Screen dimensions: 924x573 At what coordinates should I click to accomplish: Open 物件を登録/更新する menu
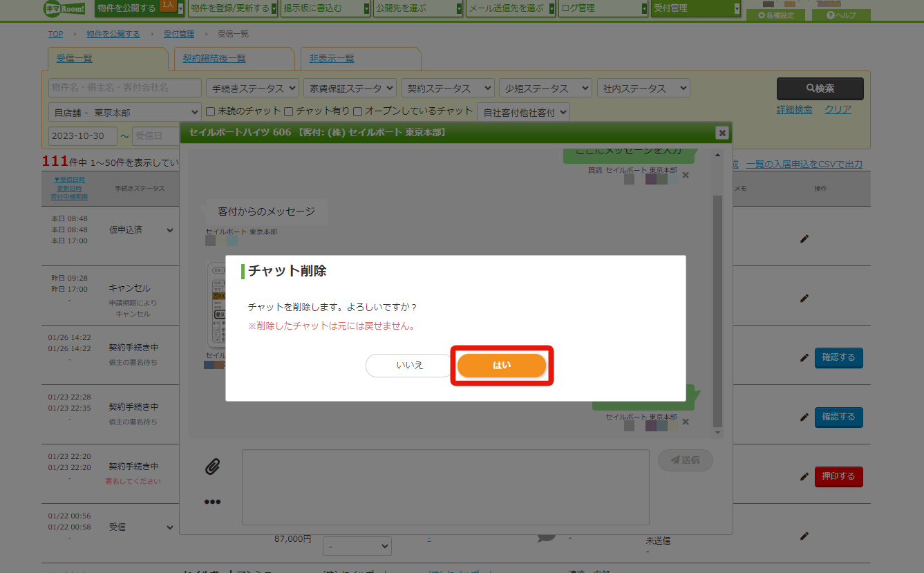click(233, 8)
